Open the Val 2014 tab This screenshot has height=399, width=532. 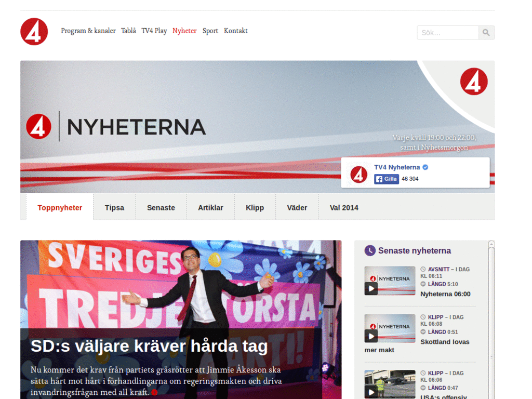point(344,208)
